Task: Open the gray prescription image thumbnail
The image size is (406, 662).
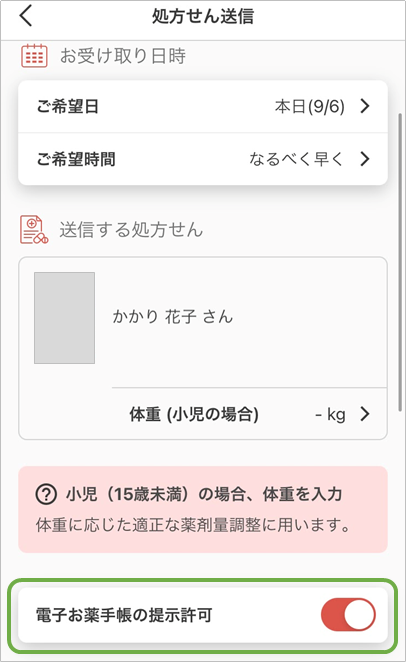Action: pos(65,317)
